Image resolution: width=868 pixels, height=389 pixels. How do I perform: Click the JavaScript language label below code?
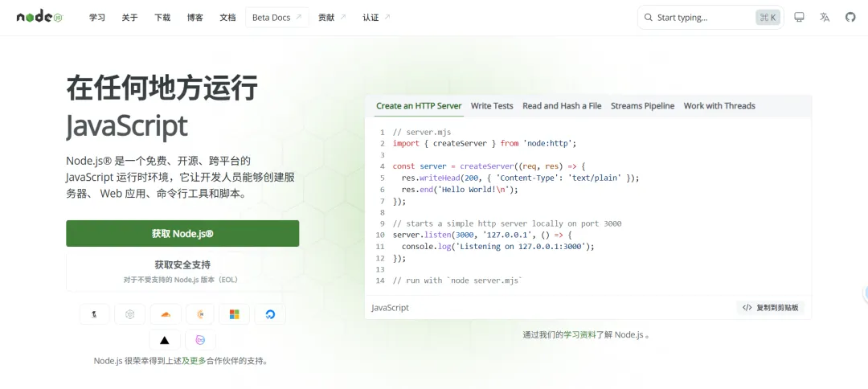(x=390, y=308)
